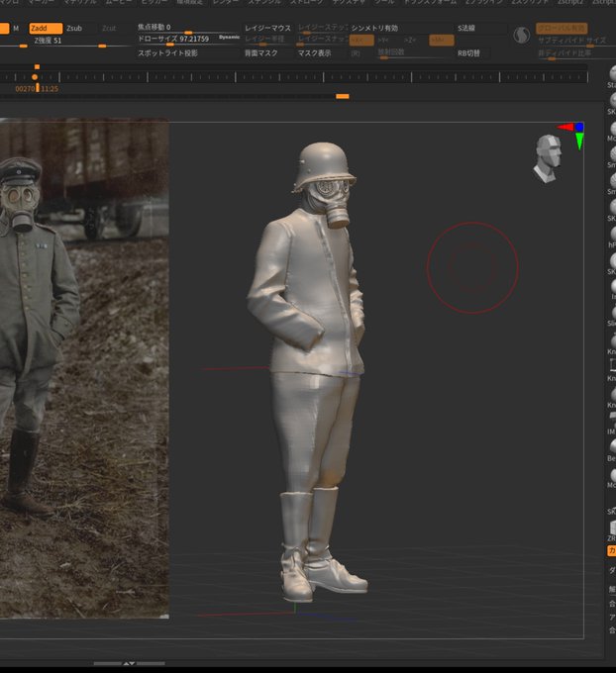Toggle the >Z< symmetry axis
616x673 pixels.
pos(410,41)
